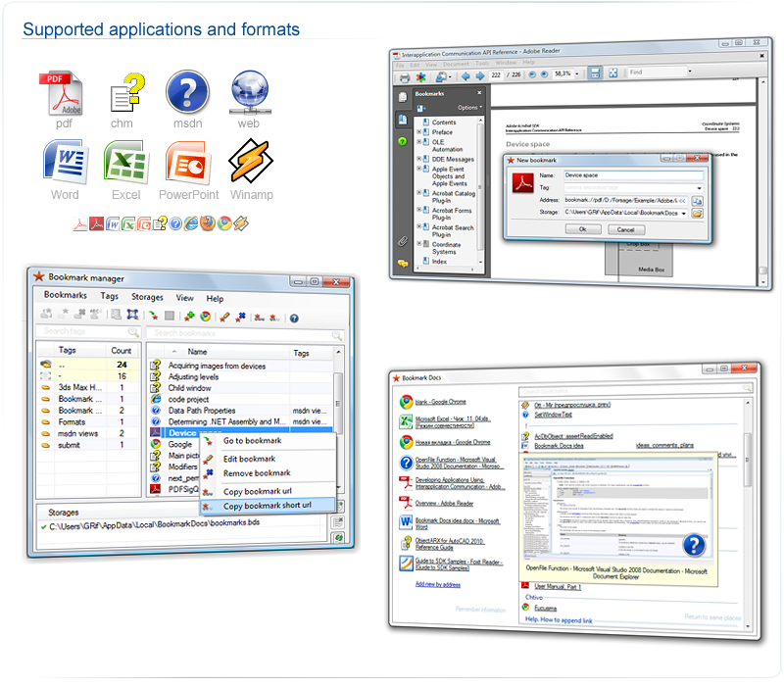Click the web globe icon
Image resolution: width=784 pixels, height=687 pixels.
(250, 92)
